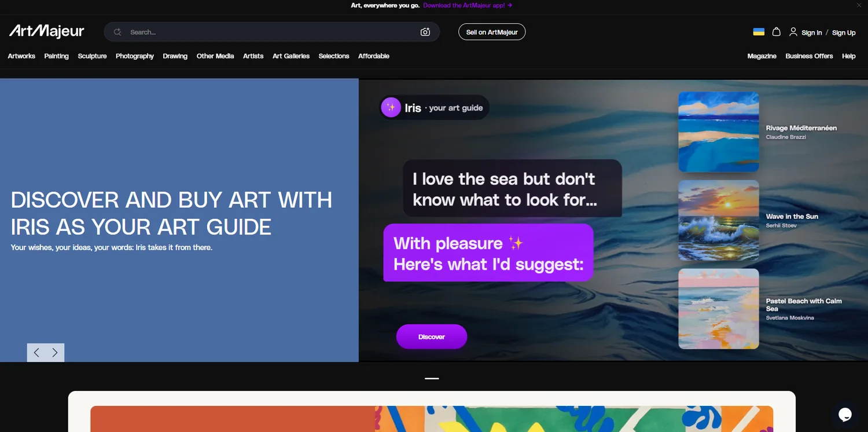Focus the Search input field
Viewport: 868px width, 432px height.
pos(272,32)
